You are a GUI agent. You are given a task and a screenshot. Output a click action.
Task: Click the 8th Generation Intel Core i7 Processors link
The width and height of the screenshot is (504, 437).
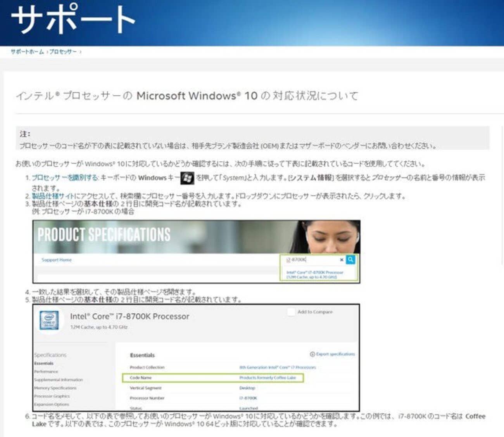tap(278, 367)
